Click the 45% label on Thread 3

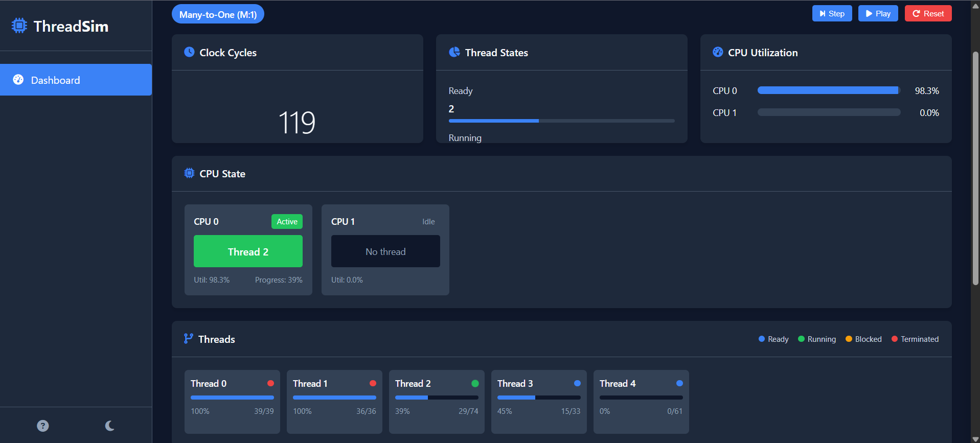(505, 411)
